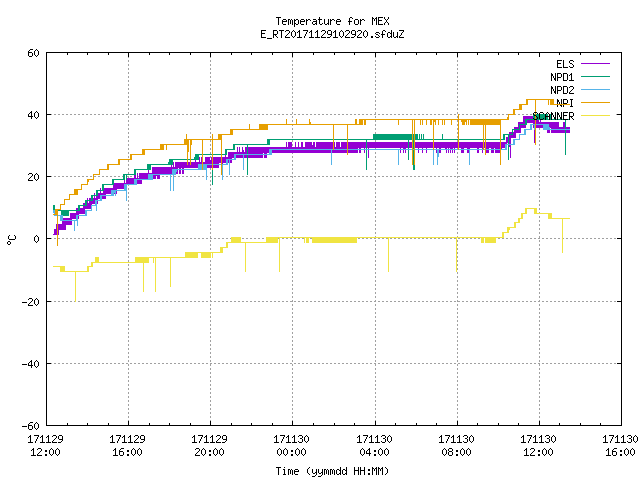Click the chart title 'Temperature for MEX'
The height and width of the screenshot is (480, 640).
tap(332, 21)
